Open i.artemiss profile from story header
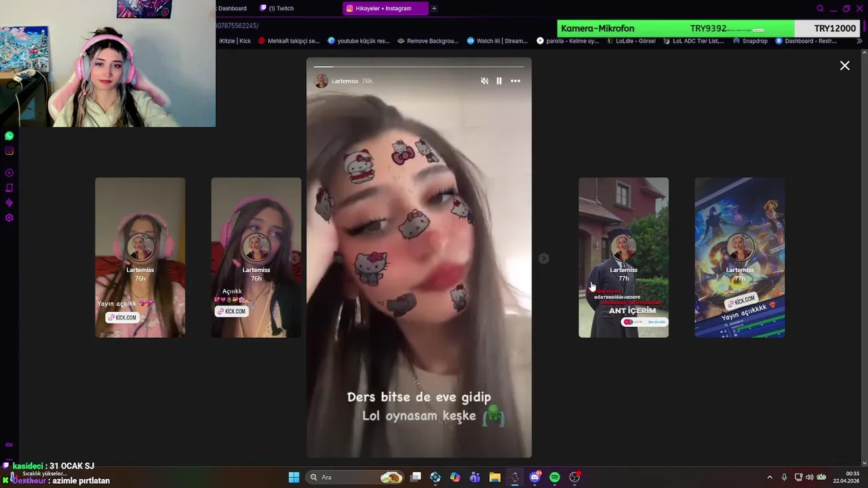This screenshot has width=868, height=488. pyautogui.click(x=345, y=81)
